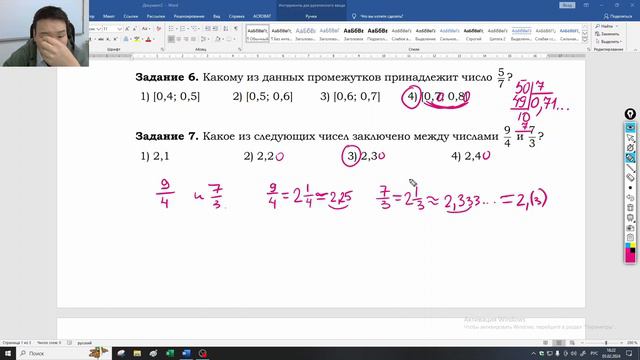The image size is (640, 360).
Task: Click the undo arrows icon in annotation toolbar
Action: click(630, 198)
